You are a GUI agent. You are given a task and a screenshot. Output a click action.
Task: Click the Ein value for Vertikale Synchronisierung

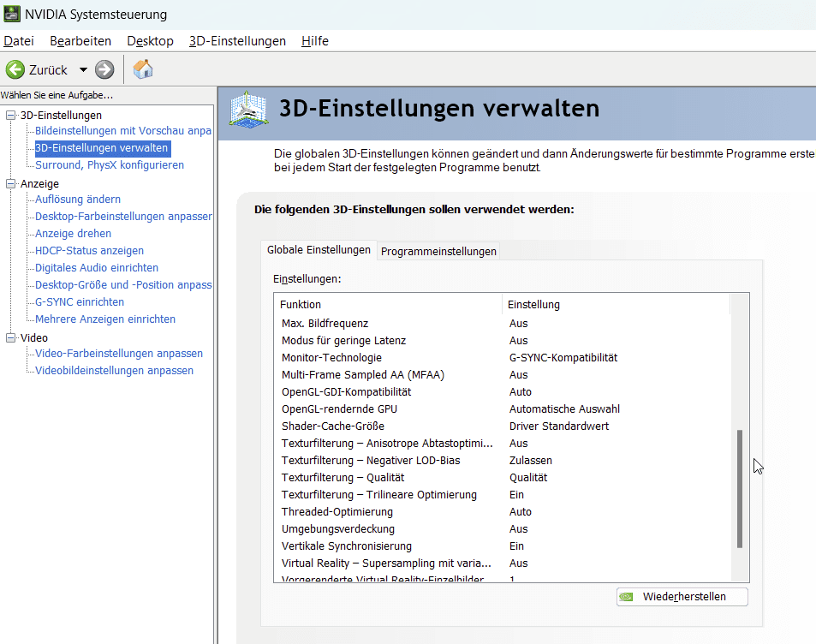(x=517, y=546)
